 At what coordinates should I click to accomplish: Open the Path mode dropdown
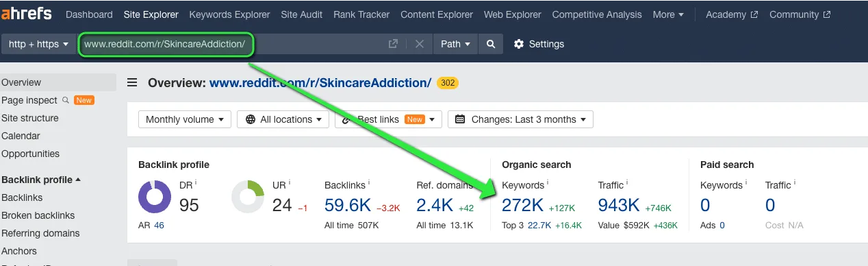tap(455, 44)
